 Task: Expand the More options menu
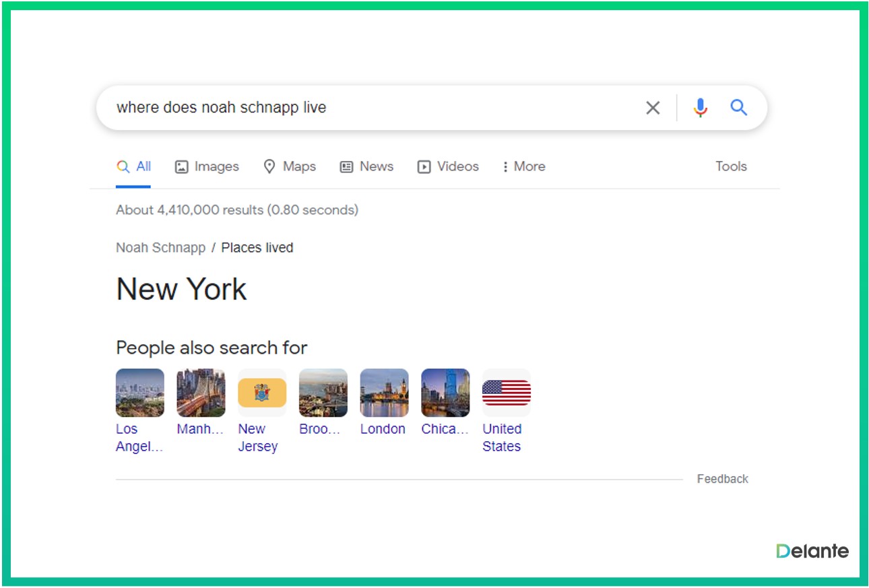coord(523,166)
